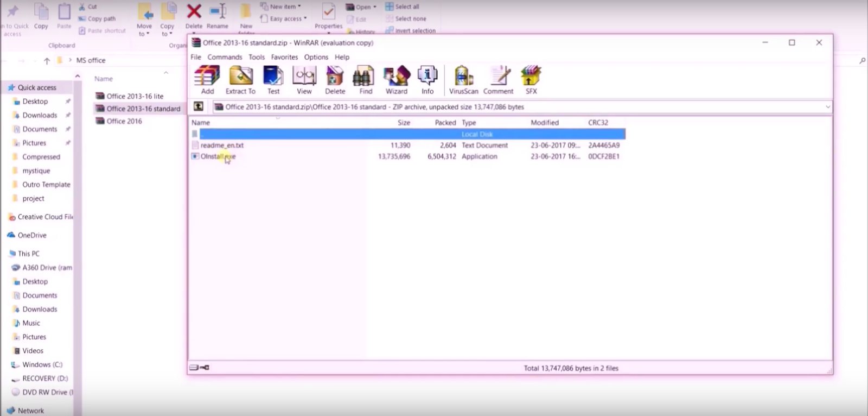The image size is (868, 416).
Task: Click the Paste ribbon icon in Explorer
Action: (64, 16)
